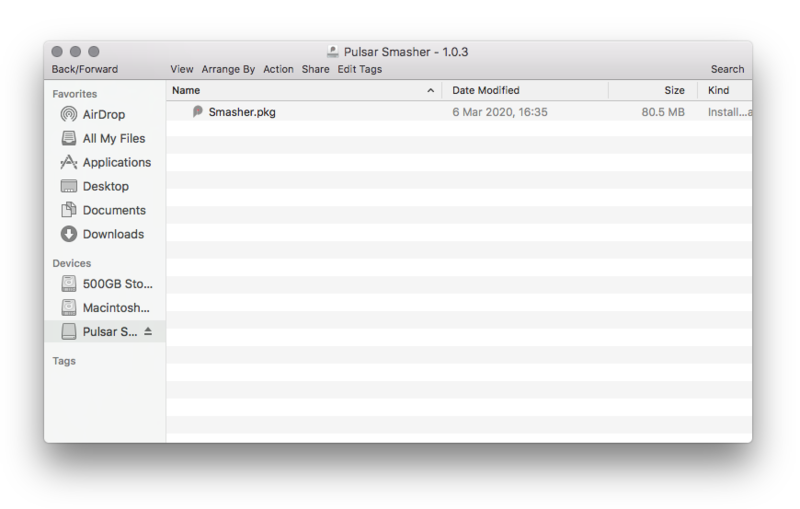
Task: Click the date 6 Mar 2020, 16:35
Action: tap(499, 112)
